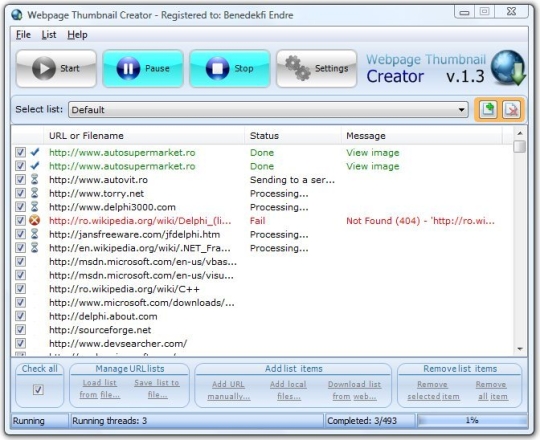Uncheck the first autosupermarket.ro row checkbox
540x440 pixels.
pos(20,152)
